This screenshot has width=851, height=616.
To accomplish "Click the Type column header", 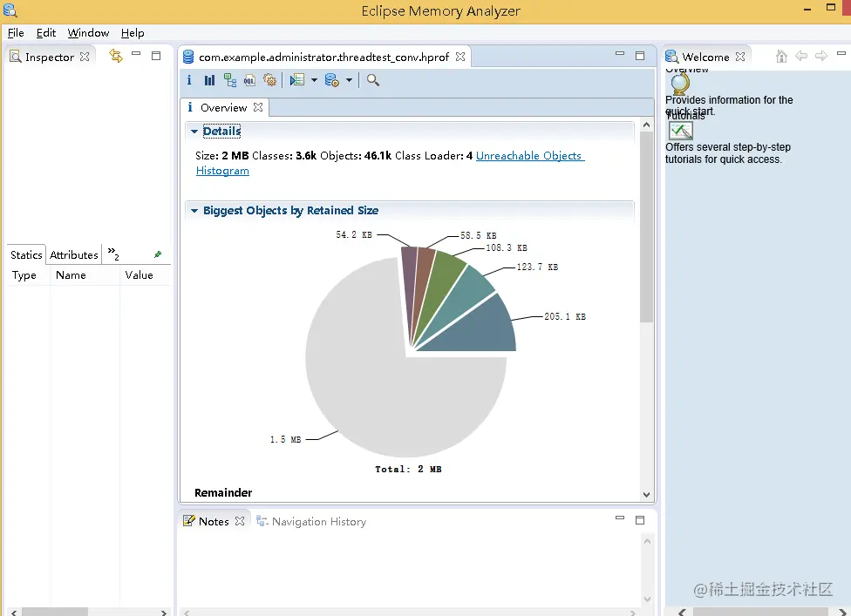I will [x=24, y=275].
